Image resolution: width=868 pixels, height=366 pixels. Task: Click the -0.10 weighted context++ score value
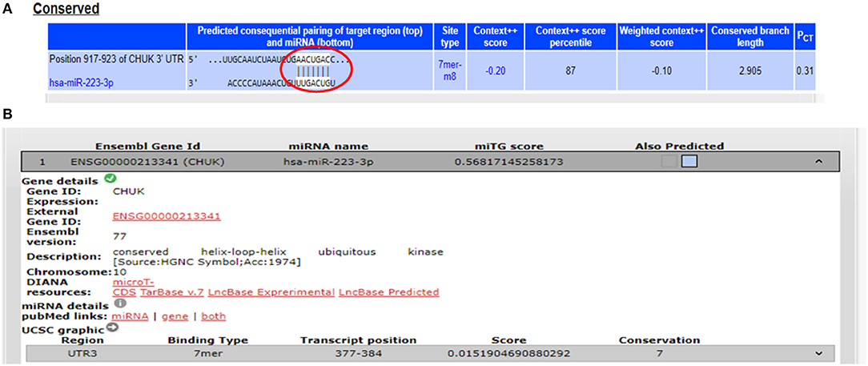(663, 70)
